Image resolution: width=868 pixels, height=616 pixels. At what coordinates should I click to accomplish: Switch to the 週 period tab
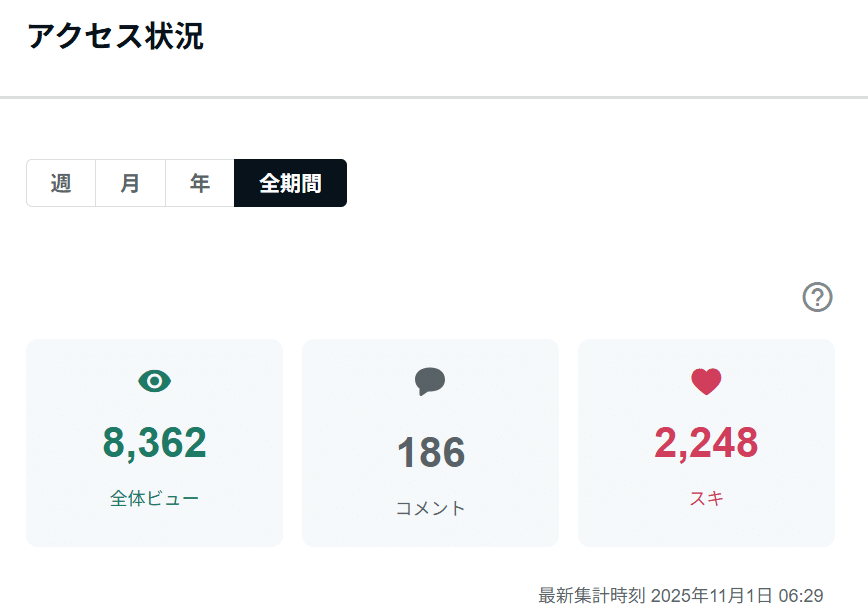[x=61, y=183]
